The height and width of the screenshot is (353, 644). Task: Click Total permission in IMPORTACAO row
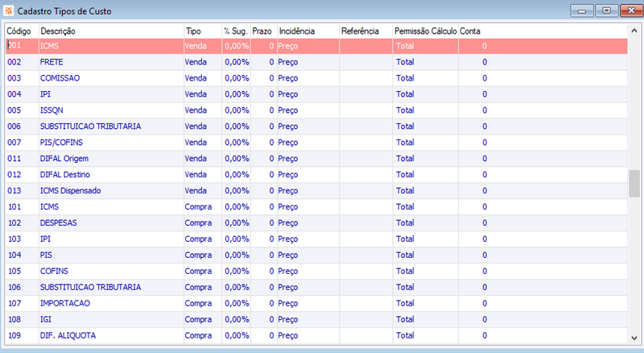click(426, 303)
